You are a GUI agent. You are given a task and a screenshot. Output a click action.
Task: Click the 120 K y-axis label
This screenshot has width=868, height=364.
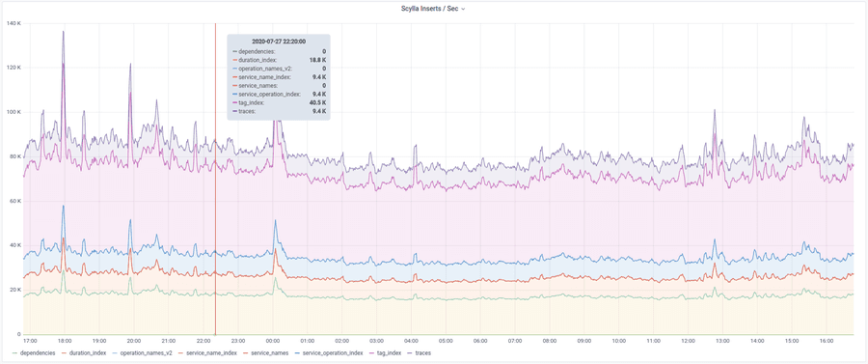[x=14, y=68]
